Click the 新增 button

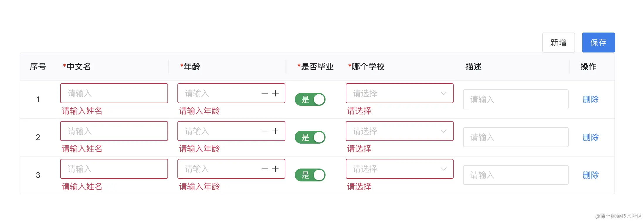coord(558,42)
